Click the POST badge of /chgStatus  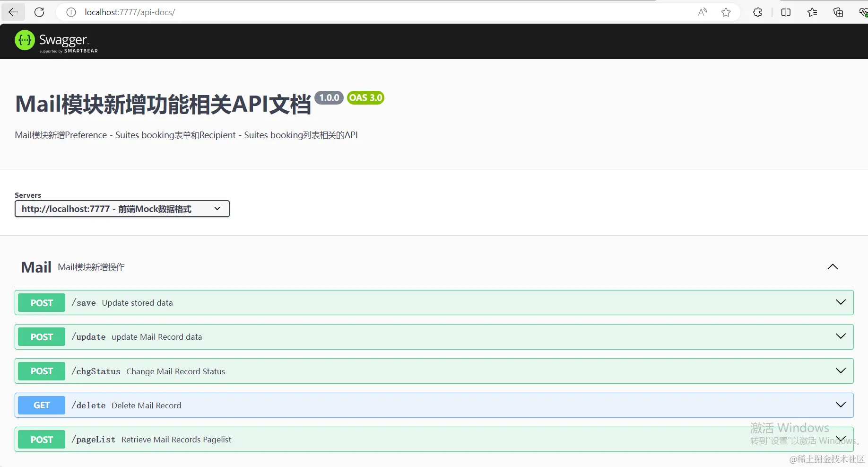(42, 371)
